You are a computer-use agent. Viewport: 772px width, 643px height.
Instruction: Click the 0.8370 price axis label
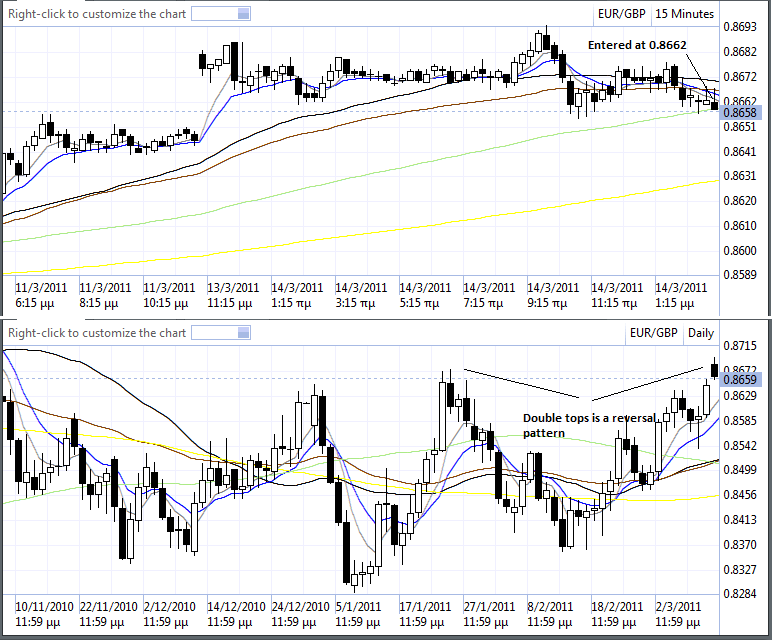coord(740,545)
